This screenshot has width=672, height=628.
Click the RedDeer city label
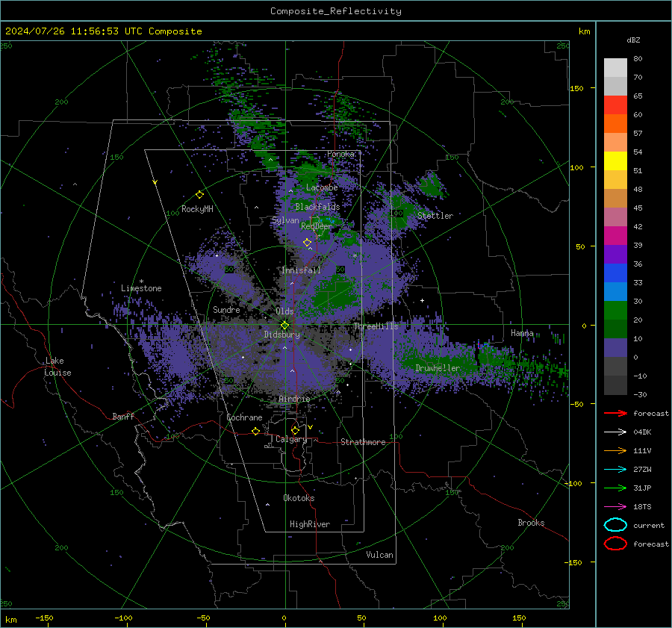[317, 226]
